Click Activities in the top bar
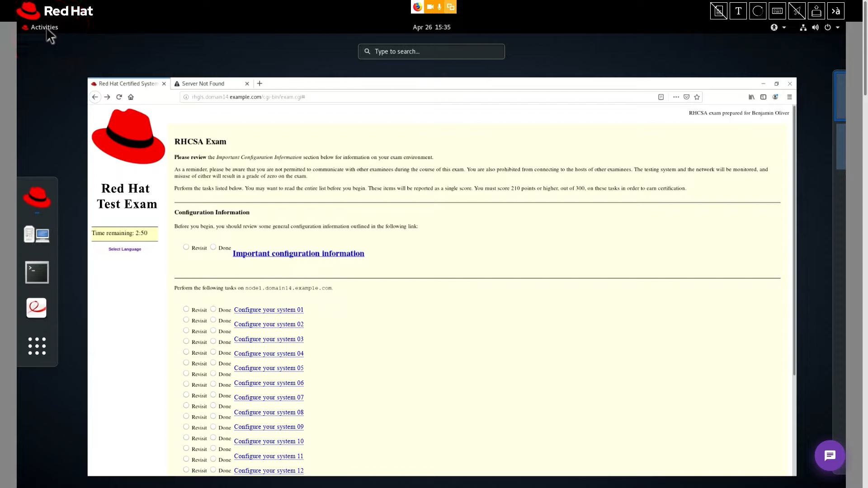This screenshot has width=868, height=488. click(44, 27)
